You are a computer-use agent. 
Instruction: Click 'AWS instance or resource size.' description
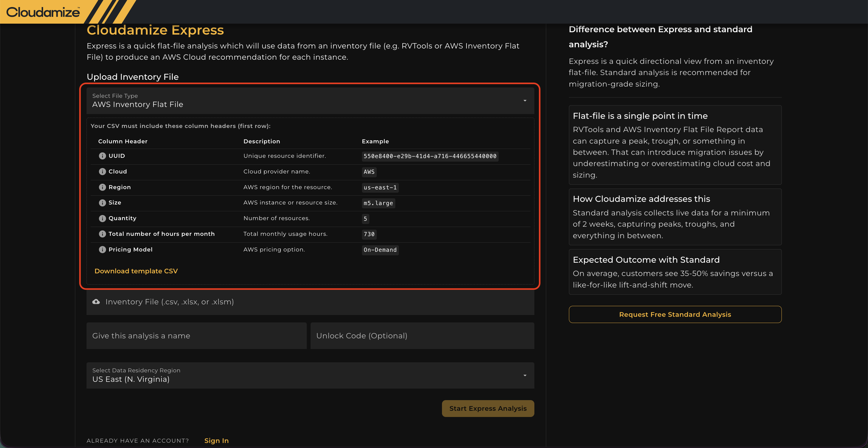click(x=291, y=202)
